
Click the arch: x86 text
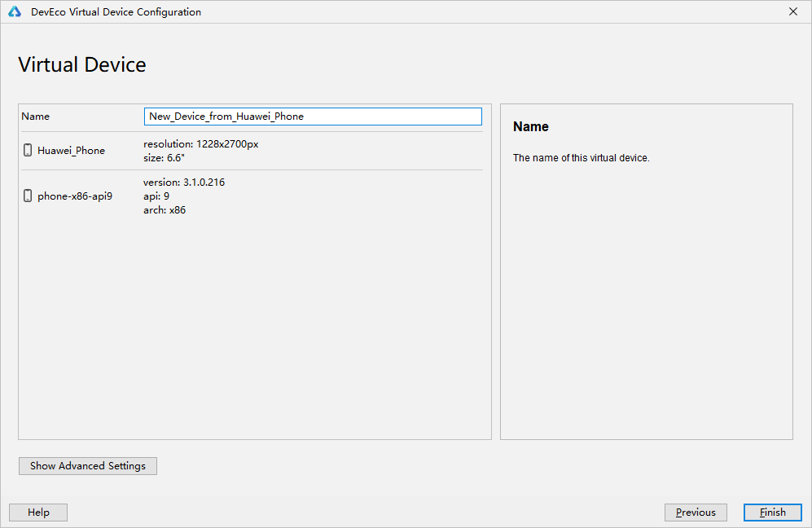click(165, 210)
